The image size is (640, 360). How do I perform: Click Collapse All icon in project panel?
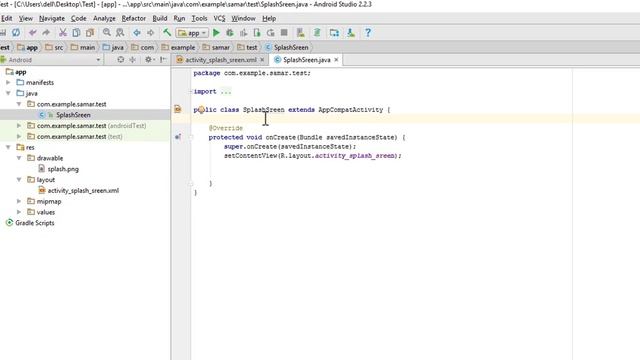click(x=133, y=60)
